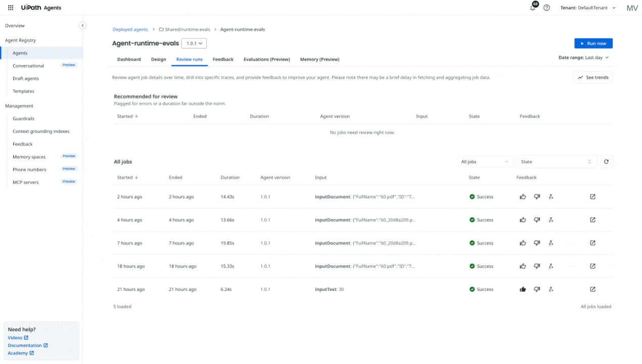The height and width of the screenshot is (364, 642).
Task: Open the version 1.0.1 dropdown
Action: point(194,43)
